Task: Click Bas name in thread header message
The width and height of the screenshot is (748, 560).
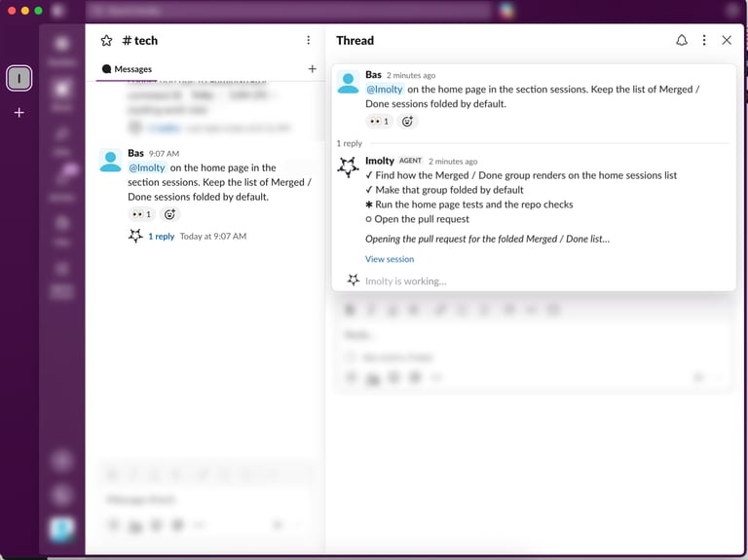Action: click(x=374, y=75)
